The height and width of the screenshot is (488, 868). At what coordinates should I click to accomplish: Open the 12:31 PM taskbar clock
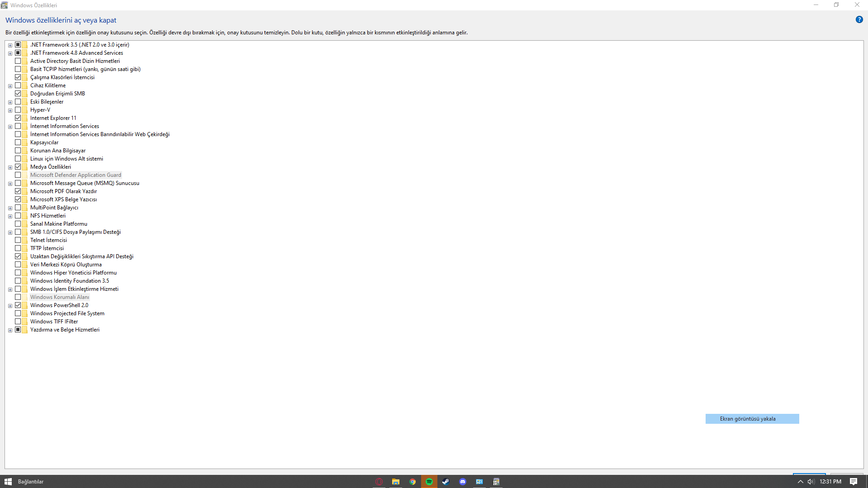[x=830, y=482]
